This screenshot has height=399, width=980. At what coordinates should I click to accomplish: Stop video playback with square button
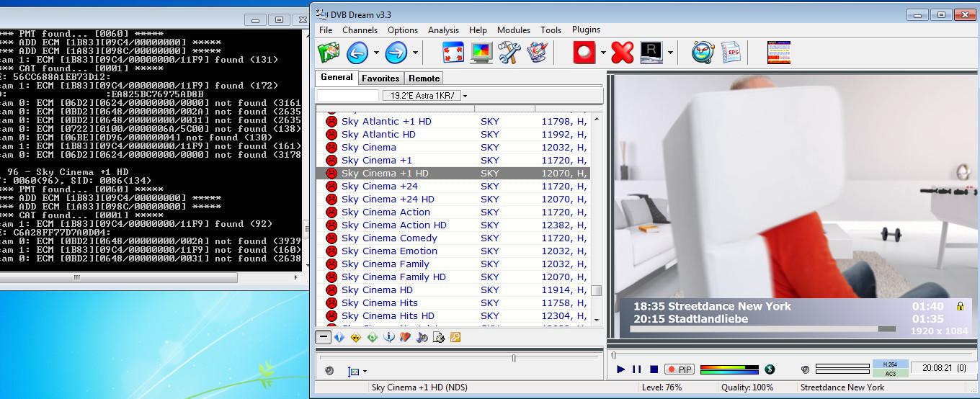pos(654,369)
